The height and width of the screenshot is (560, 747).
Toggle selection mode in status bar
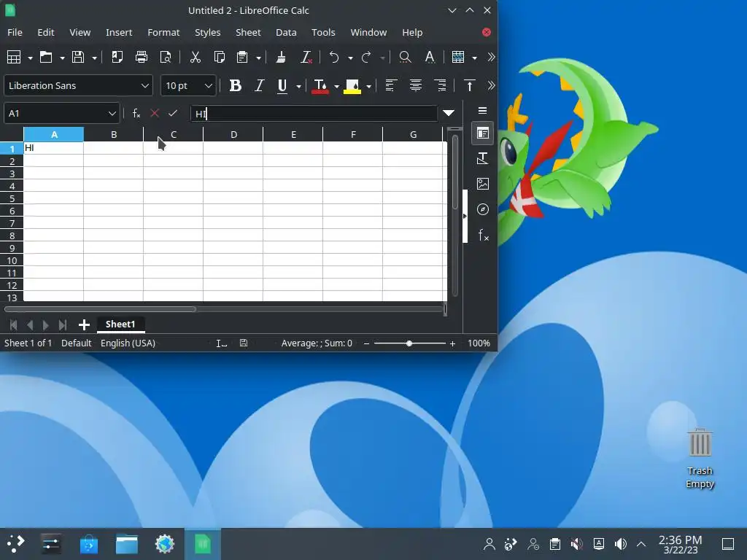221,343
